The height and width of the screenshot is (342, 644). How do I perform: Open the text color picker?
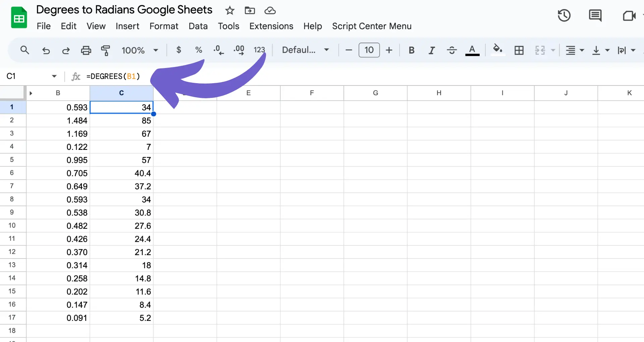[x=472, y=50]
